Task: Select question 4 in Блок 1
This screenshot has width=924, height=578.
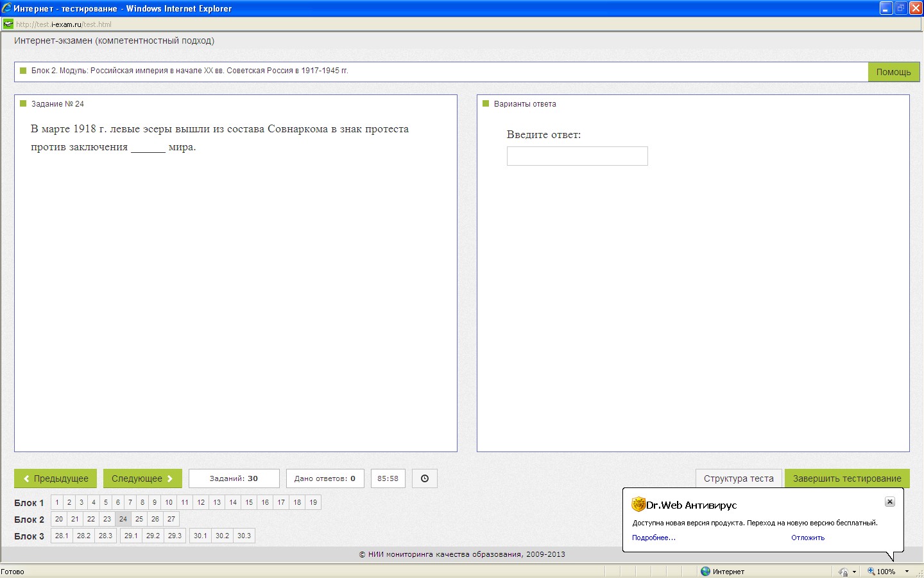Action: tap(94, 502)
